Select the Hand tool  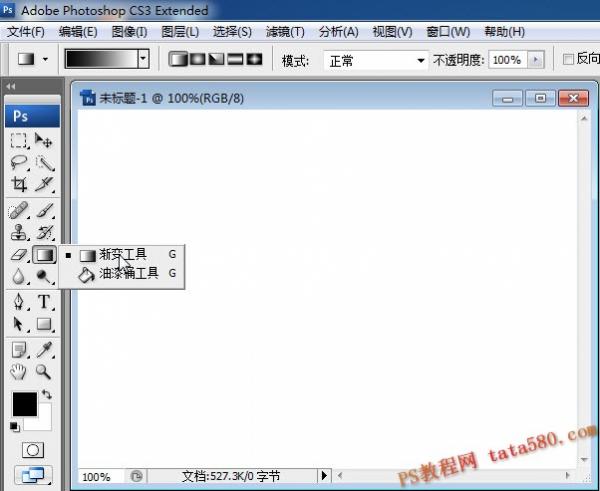coord(18,372)
